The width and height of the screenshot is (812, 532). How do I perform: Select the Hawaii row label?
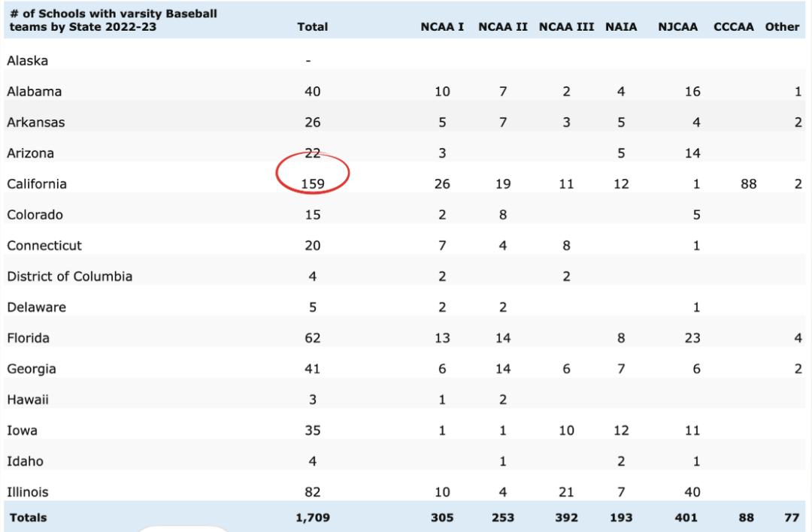click(28, 400)
